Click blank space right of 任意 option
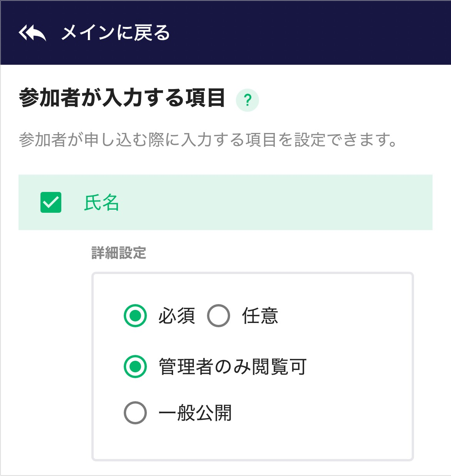This screenshot has height=476, width=451. [x=343, y=316]
